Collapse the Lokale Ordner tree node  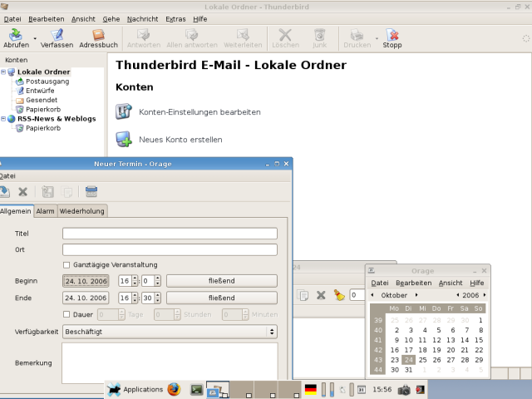[x=3, y=72]
